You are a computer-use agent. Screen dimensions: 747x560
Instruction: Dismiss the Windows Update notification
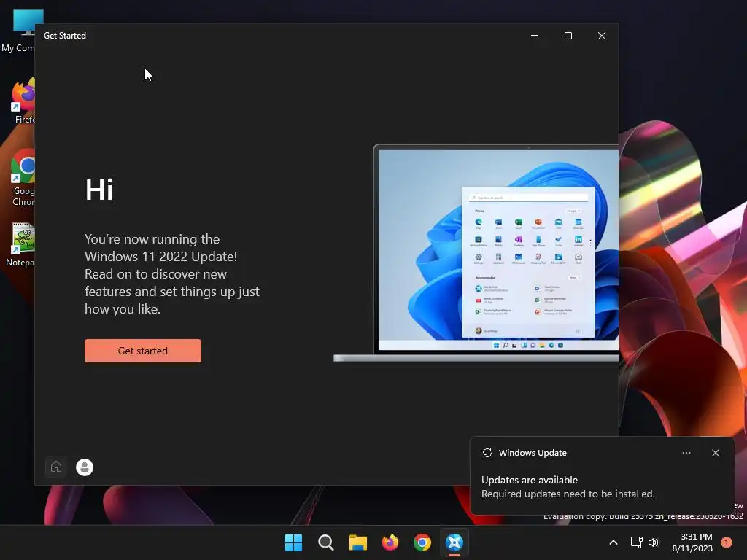pos(715,453)
